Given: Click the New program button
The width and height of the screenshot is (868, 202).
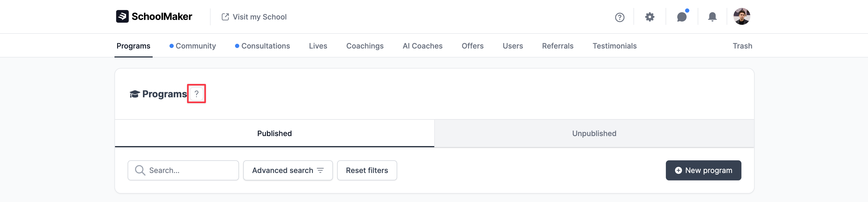Looking at the screenshot, I should point(703,170).
